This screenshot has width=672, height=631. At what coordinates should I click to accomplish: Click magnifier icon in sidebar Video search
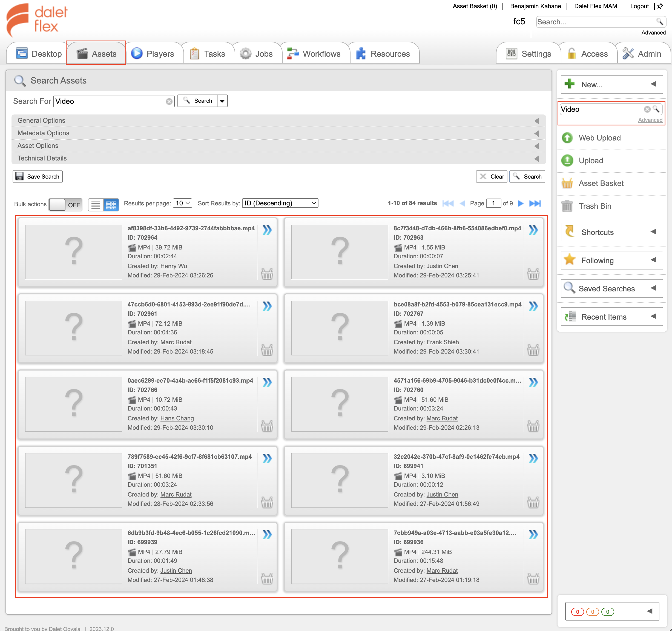[x=656, y=109]
